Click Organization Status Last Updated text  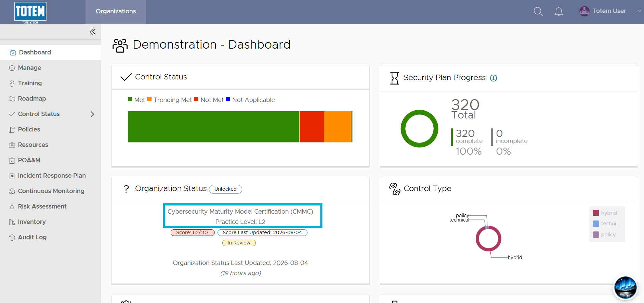point(240,263)
